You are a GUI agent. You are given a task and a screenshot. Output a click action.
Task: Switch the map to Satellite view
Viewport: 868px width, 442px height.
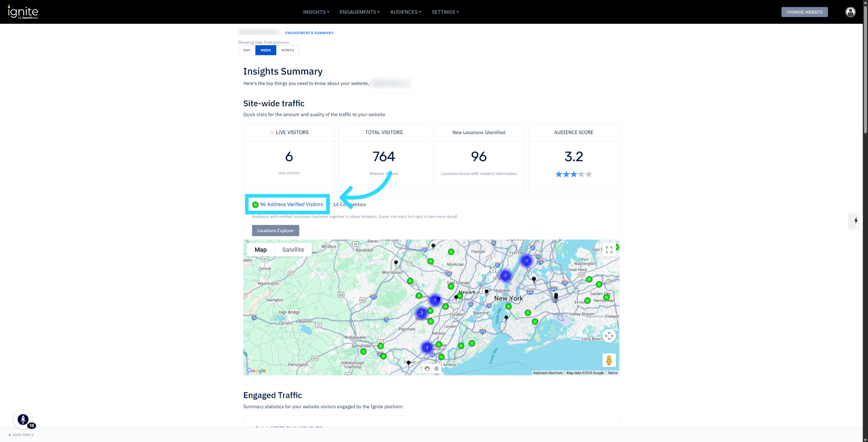293,250
